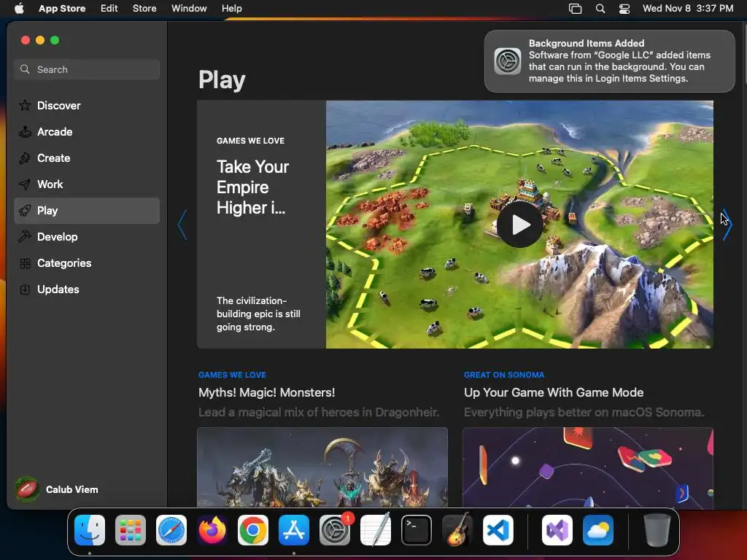
Task: Open the Arcade section in sidebar
Action: point(87,132)
